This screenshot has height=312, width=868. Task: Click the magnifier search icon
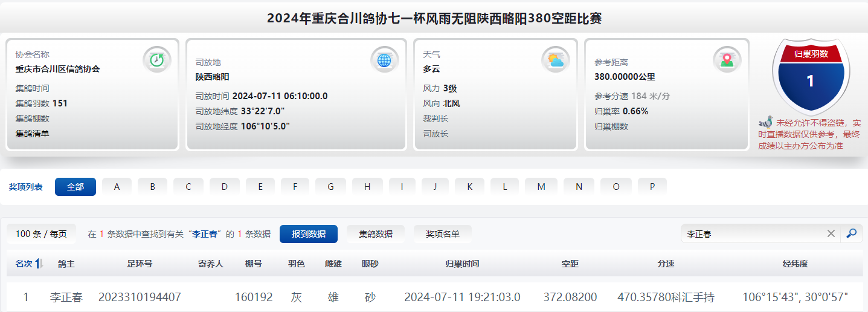[851, 234]
